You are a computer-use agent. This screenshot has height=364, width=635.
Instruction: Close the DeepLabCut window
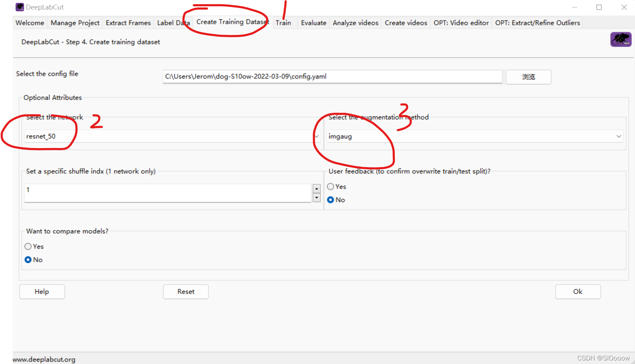coord(624,7)
